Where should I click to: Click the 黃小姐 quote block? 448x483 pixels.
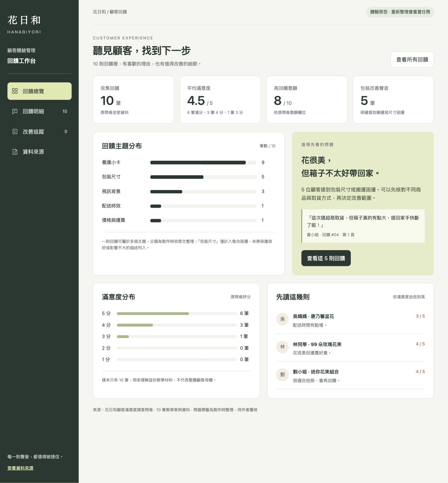pyautogui.click(x=363, y=226)
